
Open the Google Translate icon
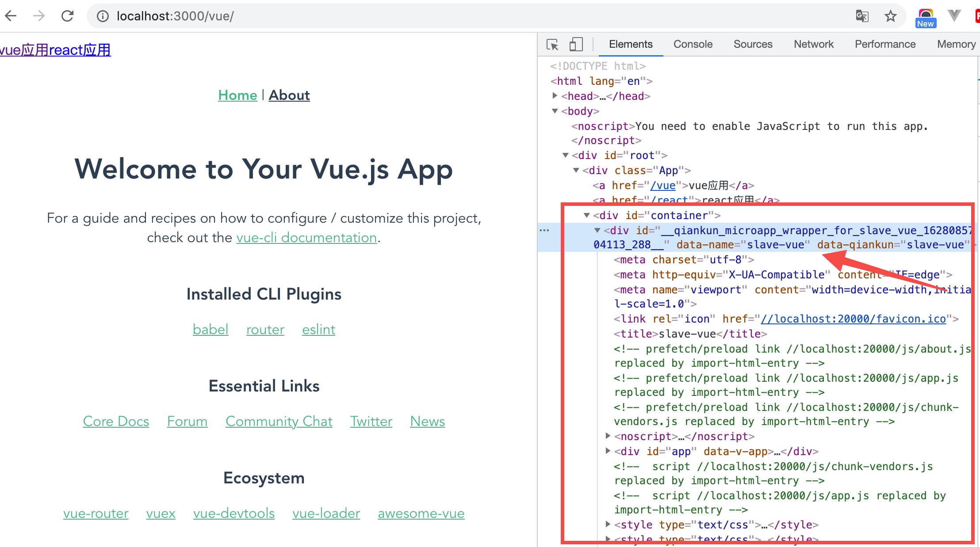coord(862,16)
